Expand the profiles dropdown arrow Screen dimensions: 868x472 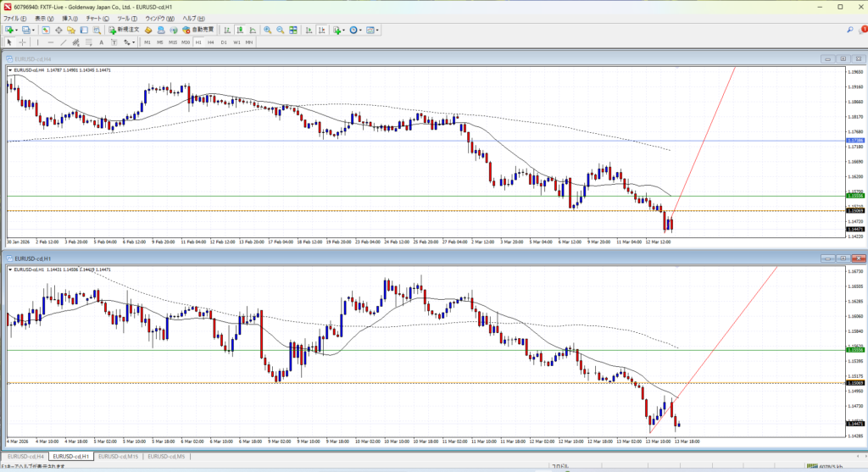point(32,30)
